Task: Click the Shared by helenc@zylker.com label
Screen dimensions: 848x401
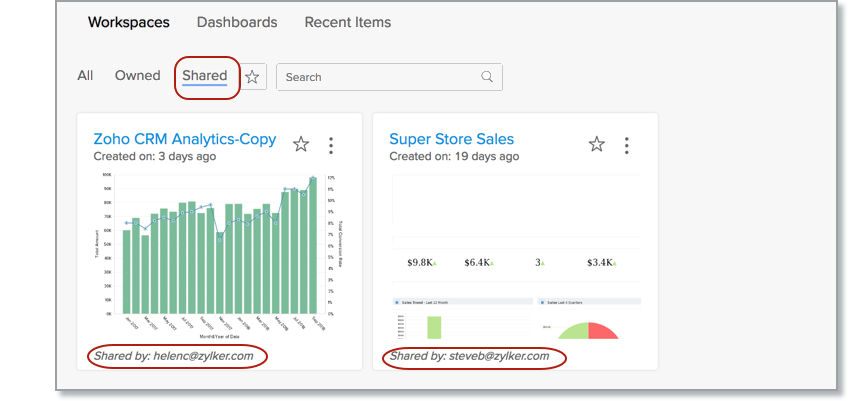Action: click(x=174, y=356)
